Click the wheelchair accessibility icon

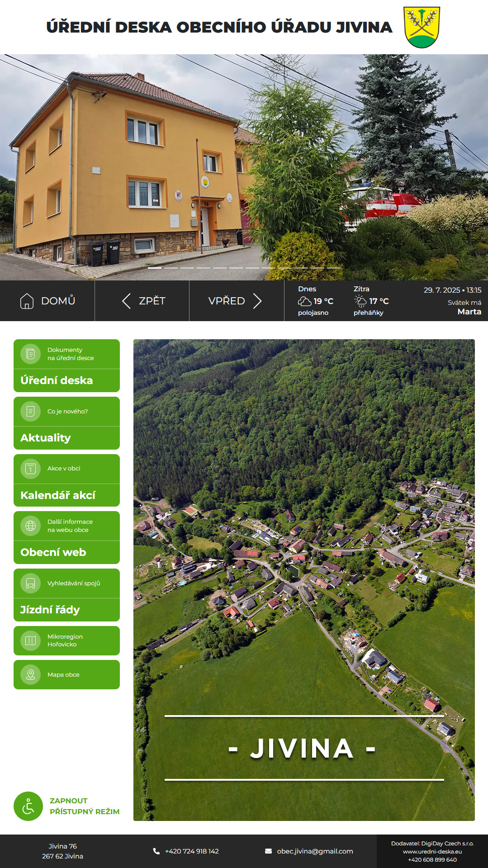pos(28,806)
